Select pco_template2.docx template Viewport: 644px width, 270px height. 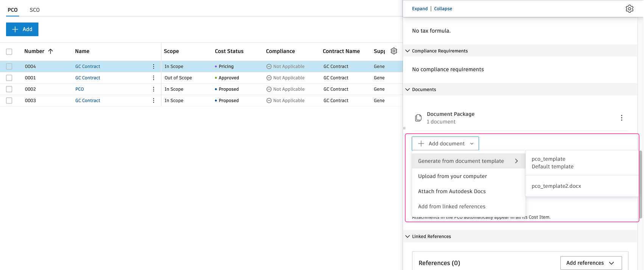point(582,186)
